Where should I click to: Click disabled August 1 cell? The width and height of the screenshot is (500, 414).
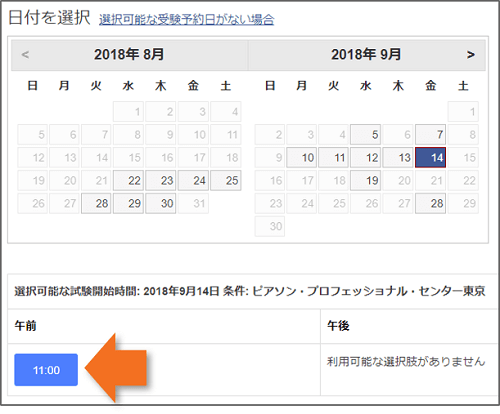pyautogui.click(x=128, y=112)
